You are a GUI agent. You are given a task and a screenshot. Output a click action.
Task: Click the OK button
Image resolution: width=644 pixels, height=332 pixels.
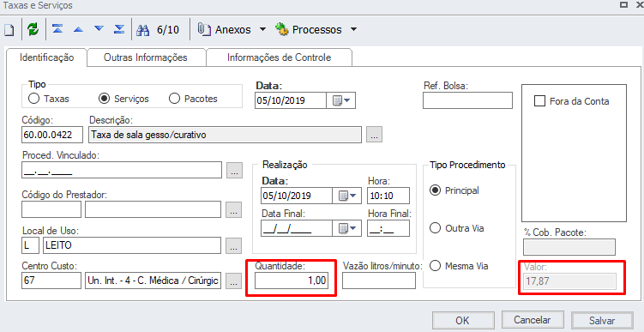tap(462, 321)
